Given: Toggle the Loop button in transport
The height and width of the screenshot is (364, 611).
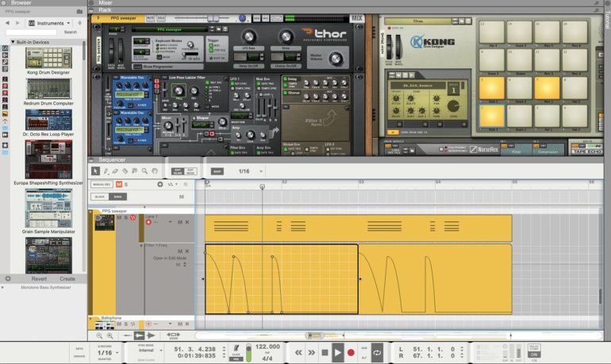Looking at the screenshot, I should click(x=377, y=353).
